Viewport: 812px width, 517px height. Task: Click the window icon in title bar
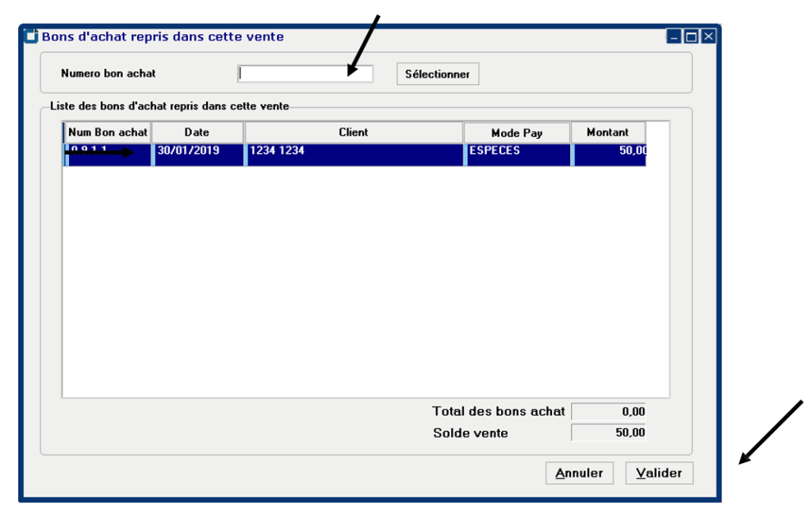pyautogui.click(x=31, y=36)
